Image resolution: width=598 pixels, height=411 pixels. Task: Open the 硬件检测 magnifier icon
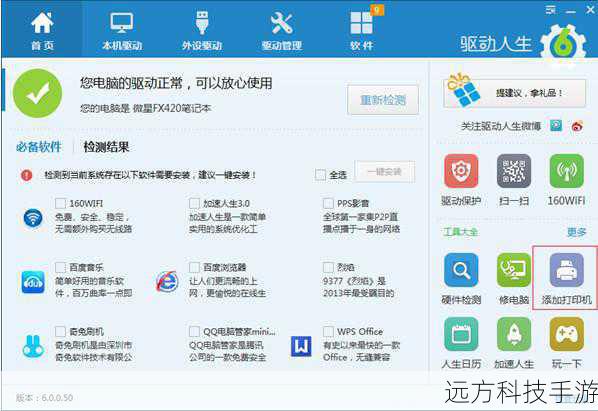click(x=461, y=270)
